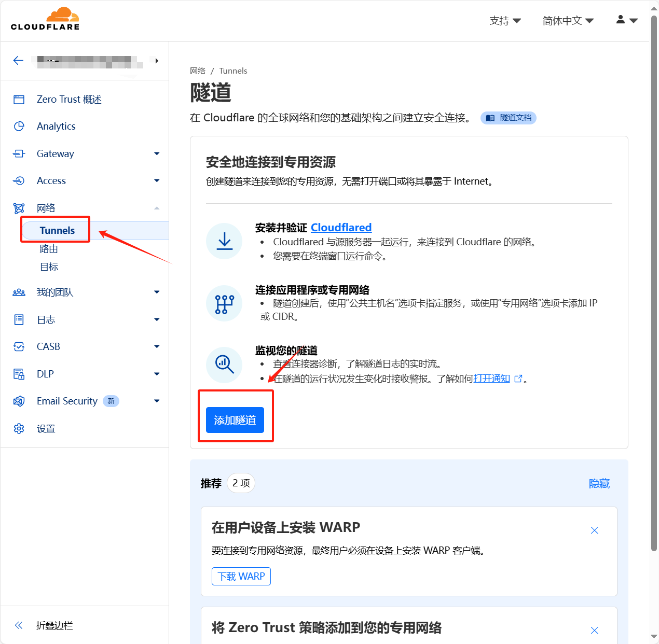Click the 下载 WARP button
The image size is (659, 644).
(241, 576)
